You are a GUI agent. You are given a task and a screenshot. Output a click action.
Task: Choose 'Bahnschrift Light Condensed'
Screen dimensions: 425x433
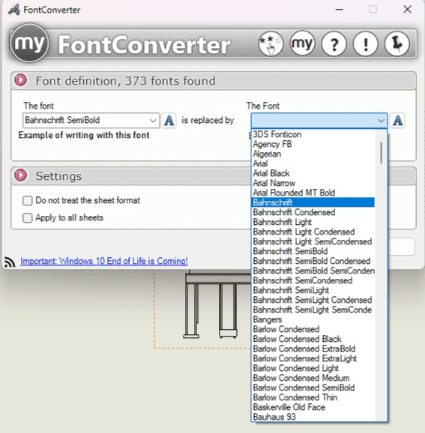pyautogui.click(x=313, y=232)
